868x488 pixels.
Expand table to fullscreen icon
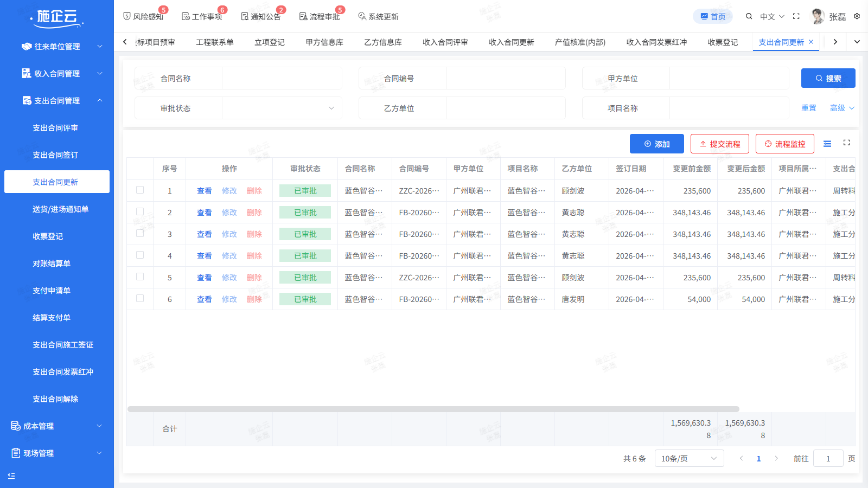[x=846, y=143]
